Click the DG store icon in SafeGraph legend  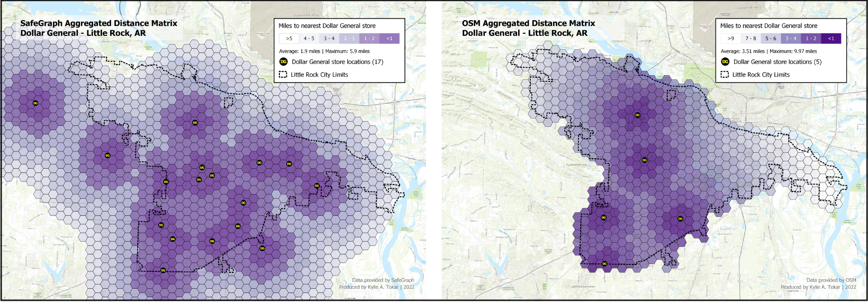click(x=283, y=62)
